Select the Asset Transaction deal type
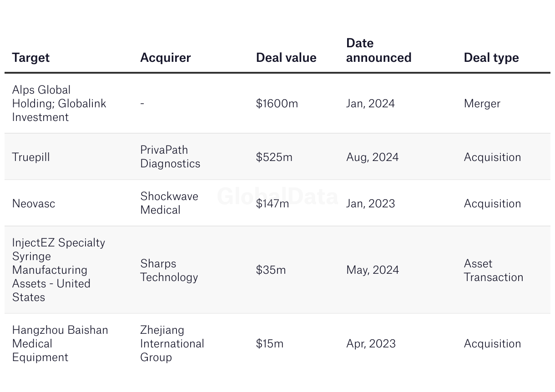This screenshot has width=555, height=392. pos(493,271)
